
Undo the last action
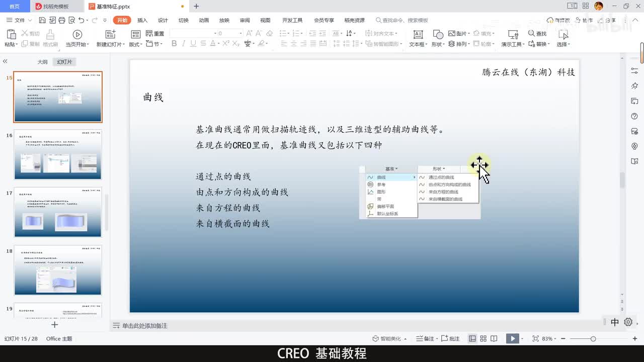82,20
